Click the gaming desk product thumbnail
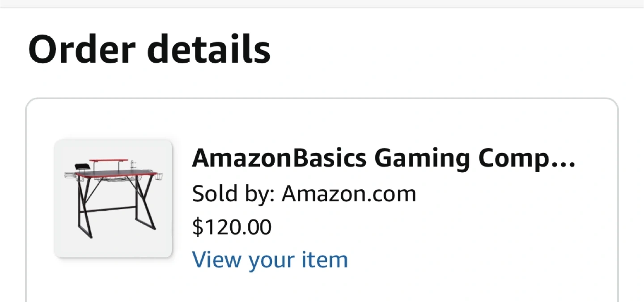The width and height of the screenshot is (644, 302). [113, 199]
